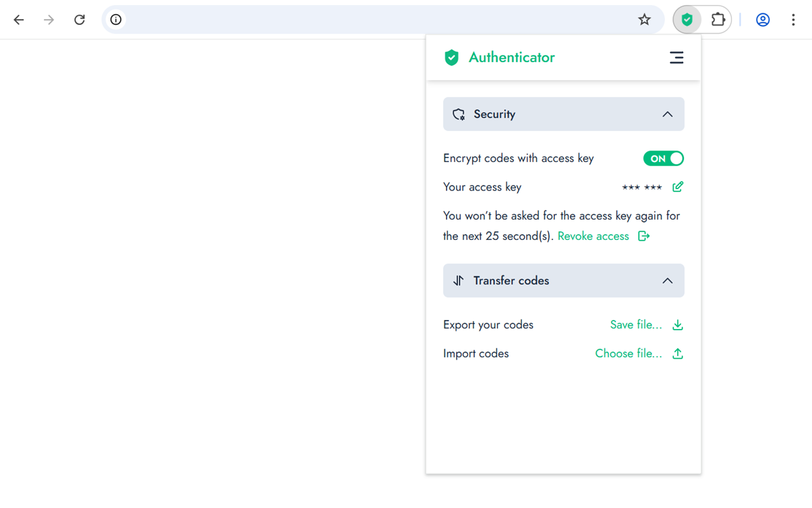Click the revoke access exit arrow icon
812x508 pixels.
644,236
